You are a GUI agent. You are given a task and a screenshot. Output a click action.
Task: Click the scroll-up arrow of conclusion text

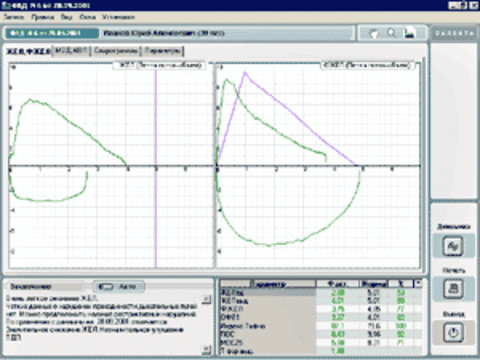(207, 299)
